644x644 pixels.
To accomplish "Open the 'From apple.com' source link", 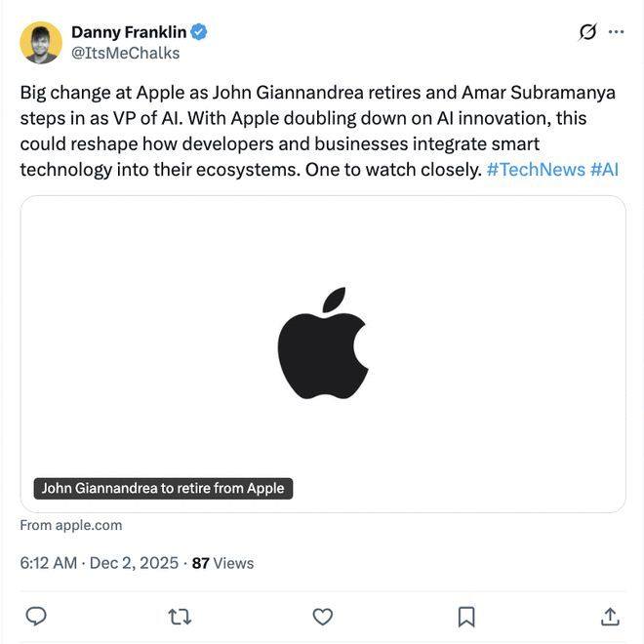I will pos(71,525).
